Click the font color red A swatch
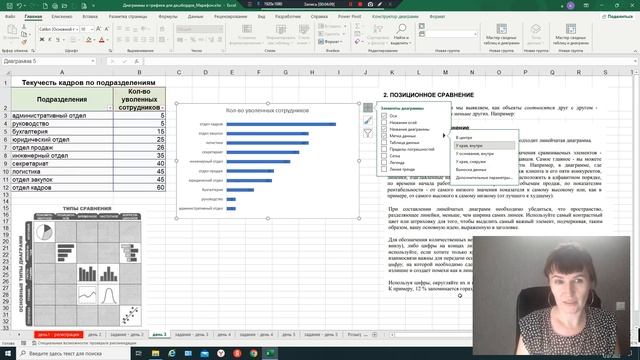Screen dimensions: 640x360 coord(102,40)
